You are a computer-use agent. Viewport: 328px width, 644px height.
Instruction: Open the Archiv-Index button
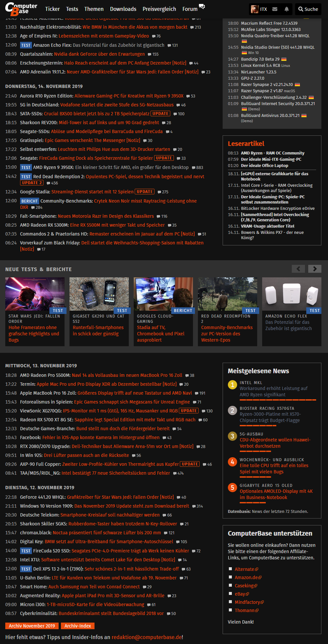coord(78,626)
